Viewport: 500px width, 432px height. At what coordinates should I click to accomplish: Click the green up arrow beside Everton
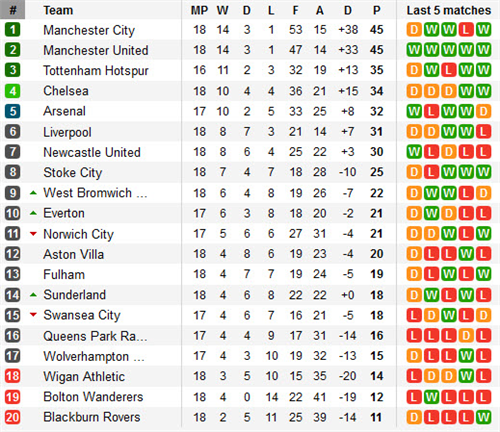click(x=33, y=213)
